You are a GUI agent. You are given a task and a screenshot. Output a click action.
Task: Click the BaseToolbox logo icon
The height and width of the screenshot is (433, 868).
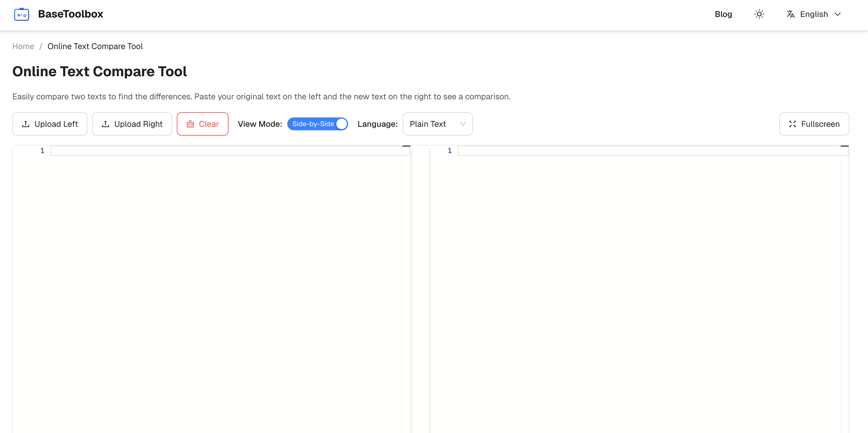[21, 14]
